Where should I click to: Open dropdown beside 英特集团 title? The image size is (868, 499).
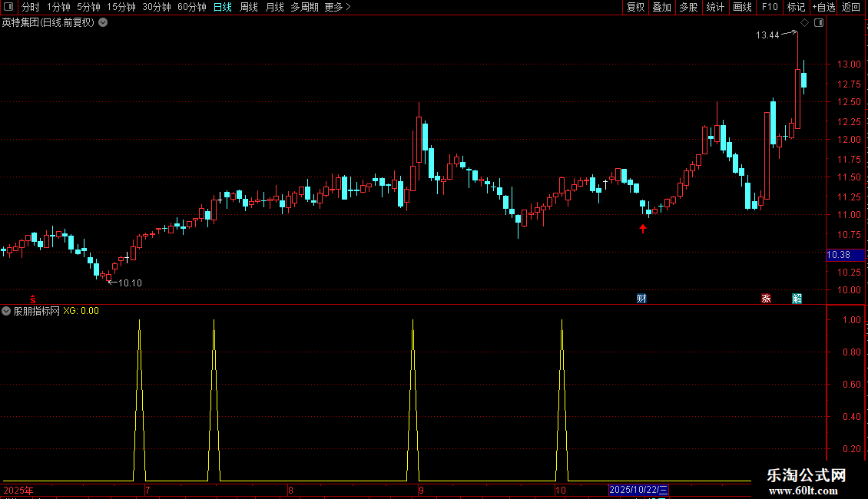tap(103, 23)
